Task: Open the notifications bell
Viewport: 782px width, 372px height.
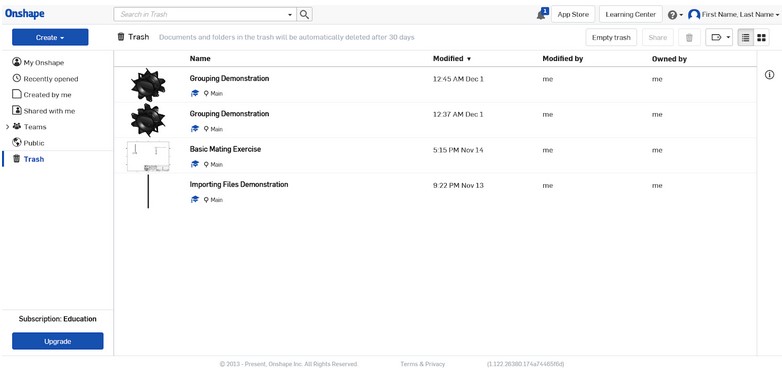Action: [x=541, y=14]
